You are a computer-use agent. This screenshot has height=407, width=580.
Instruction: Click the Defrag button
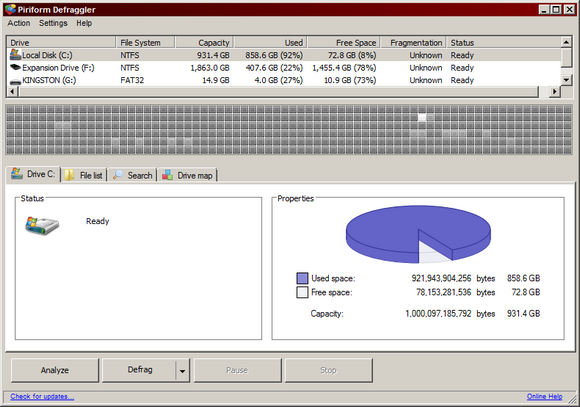(139, 370)
